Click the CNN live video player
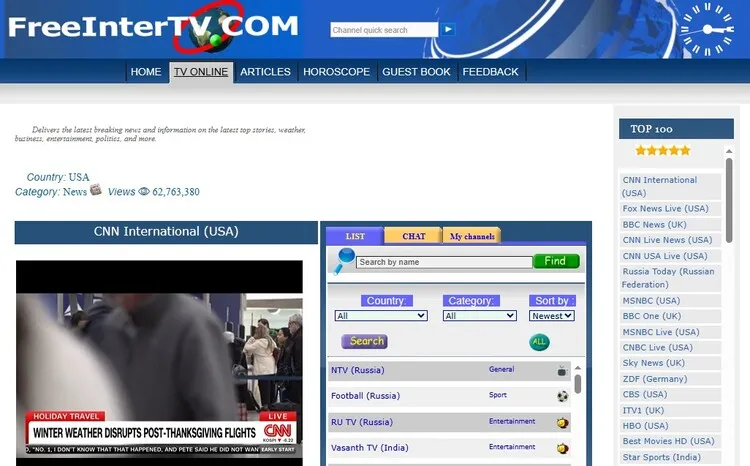 pyautogui.click(x=159, y=363)
